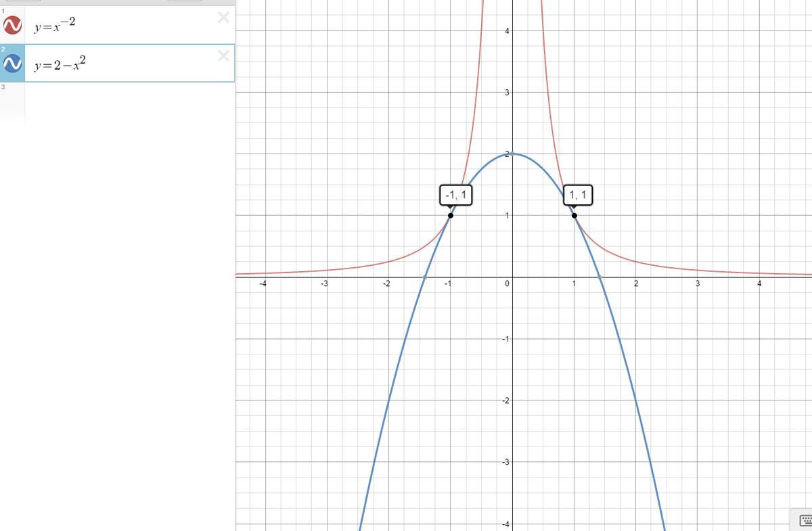Open the on-screen keyboard icon
The height and width of the screenshot is (531, 812).
click(x=805, y=520)
